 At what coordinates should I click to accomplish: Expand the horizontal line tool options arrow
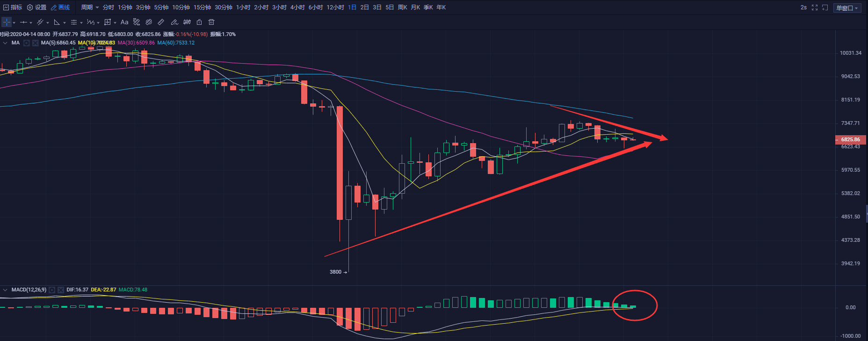click(x=31, y=22)
